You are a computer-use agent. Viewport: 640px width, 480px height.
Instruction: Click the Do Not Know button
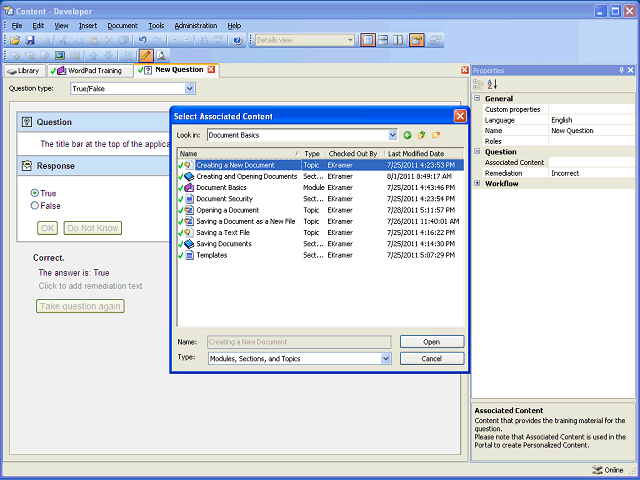(x=93, y=228)
